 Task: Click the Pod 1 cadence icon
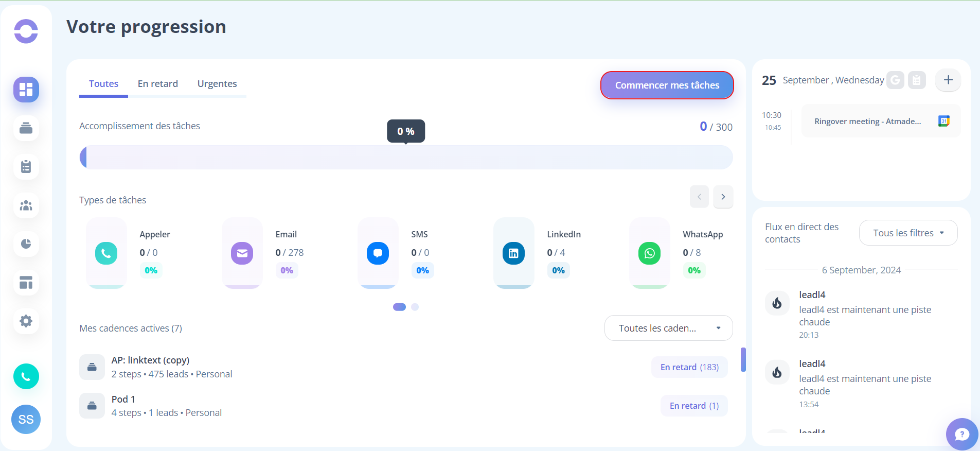pyautogui.click(x=92, y=406)
